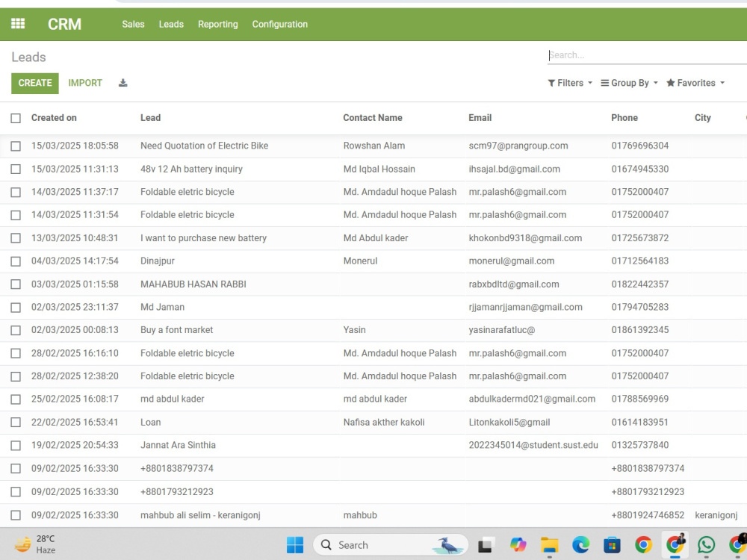Open WhatsApp from the taskbar

click(706, 545)
